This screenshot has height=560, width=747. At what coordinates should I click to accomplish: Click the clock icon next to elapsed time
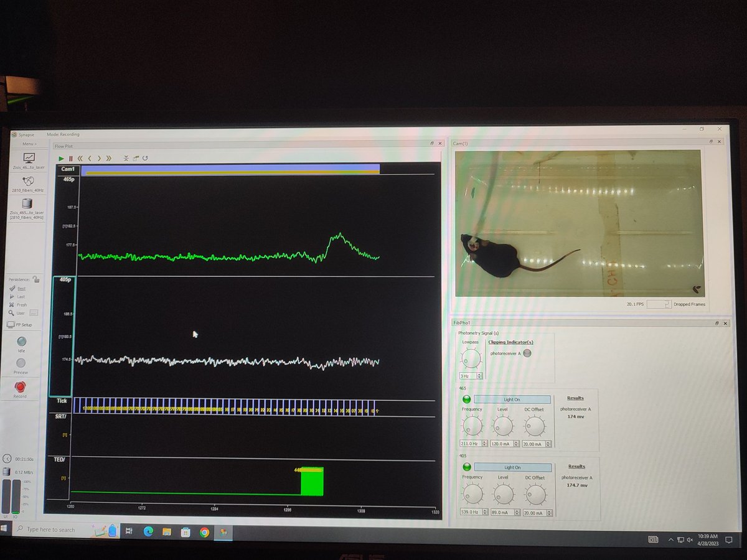point(7,459)
